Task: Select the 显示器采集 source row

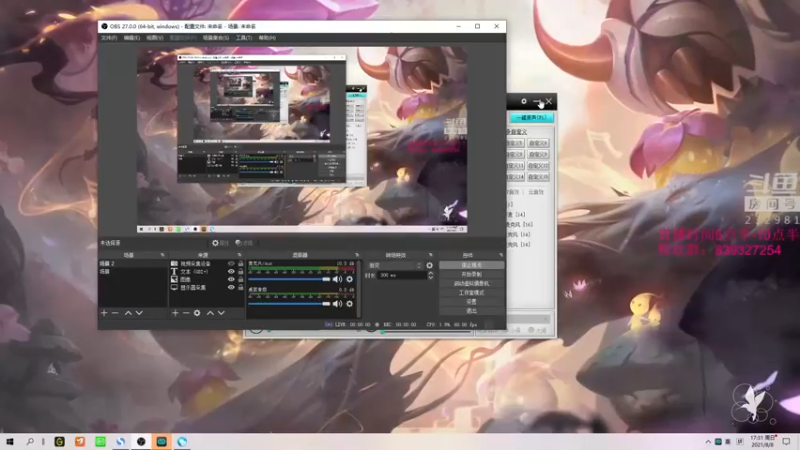Action: (x=207, y=287)
